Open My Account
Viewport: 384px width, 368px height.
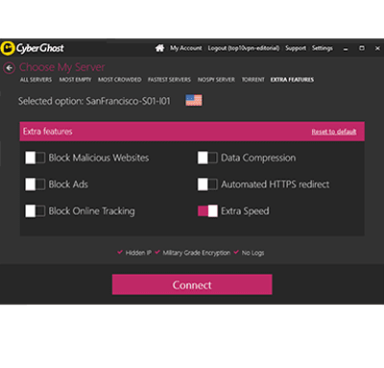click(x=186, y=48)
